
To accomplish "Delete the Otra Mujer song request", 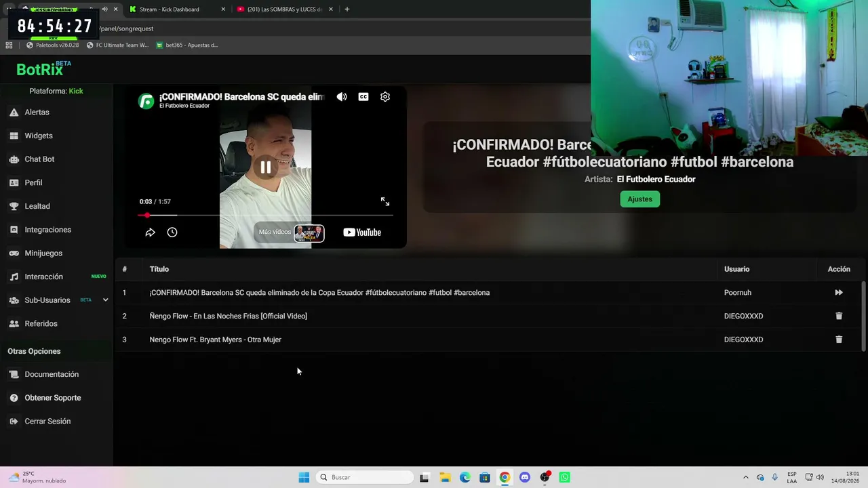I will tap(839, 340).
